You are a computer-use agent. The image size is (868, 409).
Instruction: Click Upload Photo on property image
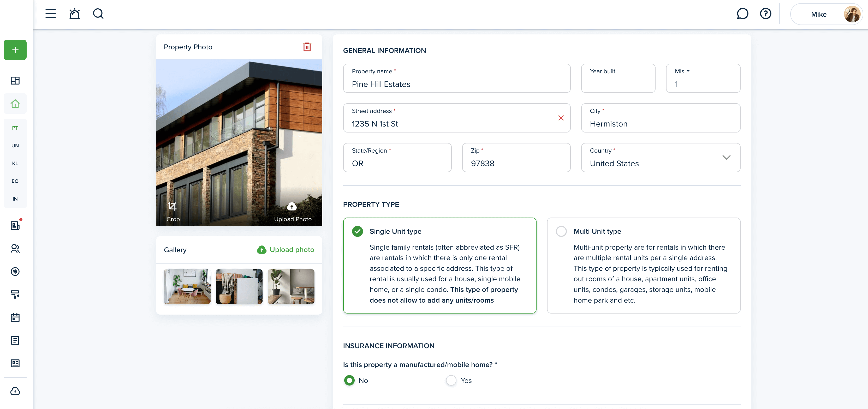(x=293, y=212)
